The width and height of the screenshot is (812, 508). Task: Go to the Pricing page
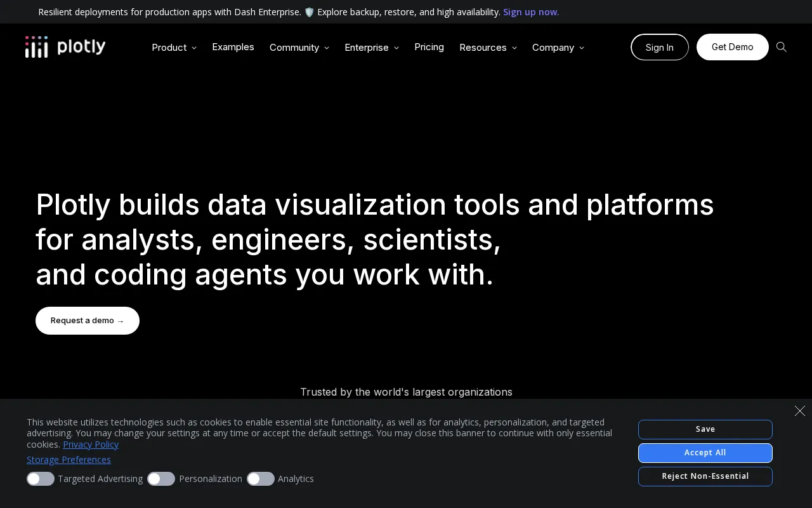(429, 47)
